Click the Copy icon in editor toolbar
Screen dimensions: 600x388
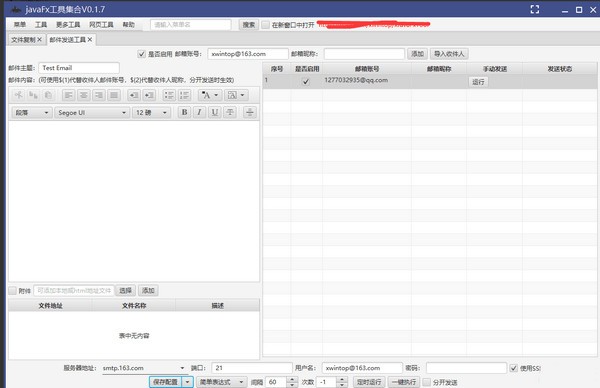[x=33, y=95]
